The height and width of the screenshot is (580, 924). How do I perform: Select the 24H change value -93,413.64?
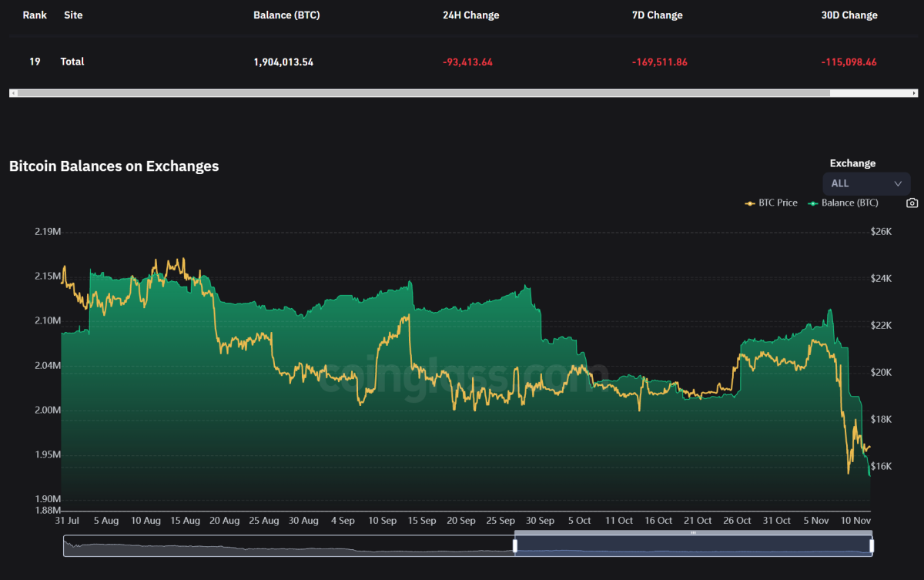pos(467,62)
